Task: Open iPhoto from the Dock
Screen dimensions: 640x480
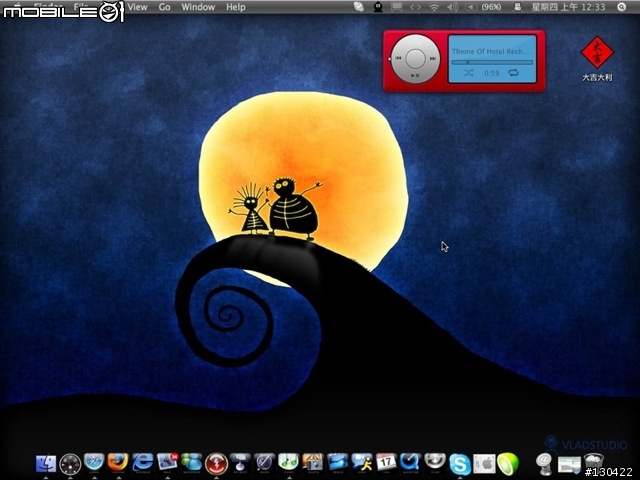Action: tap(313, 463)
